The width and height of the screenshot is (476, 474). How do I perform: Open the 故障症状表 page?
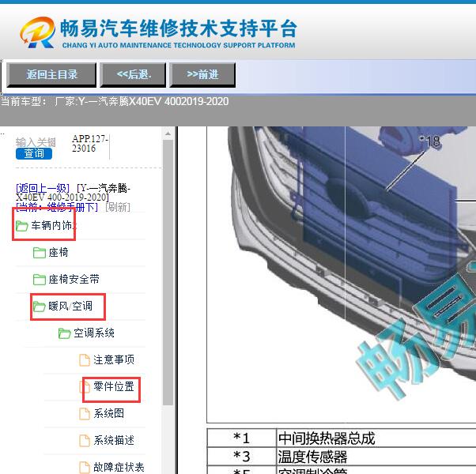coord(119,467)
